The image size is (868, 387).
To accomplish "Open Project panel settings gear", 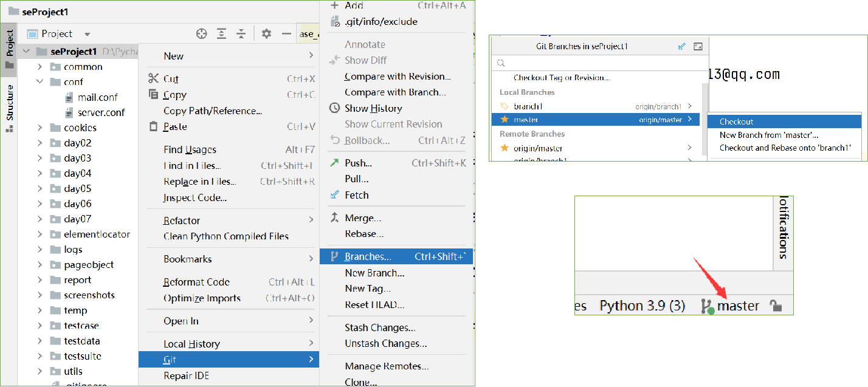I will point(266,34).
